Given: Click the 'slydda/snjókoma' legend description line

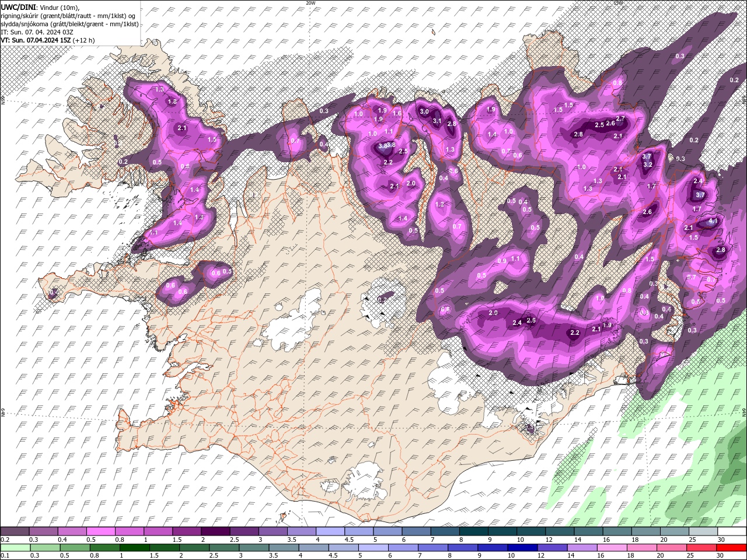Looking at the screenshot, I should tap(69, 23).
